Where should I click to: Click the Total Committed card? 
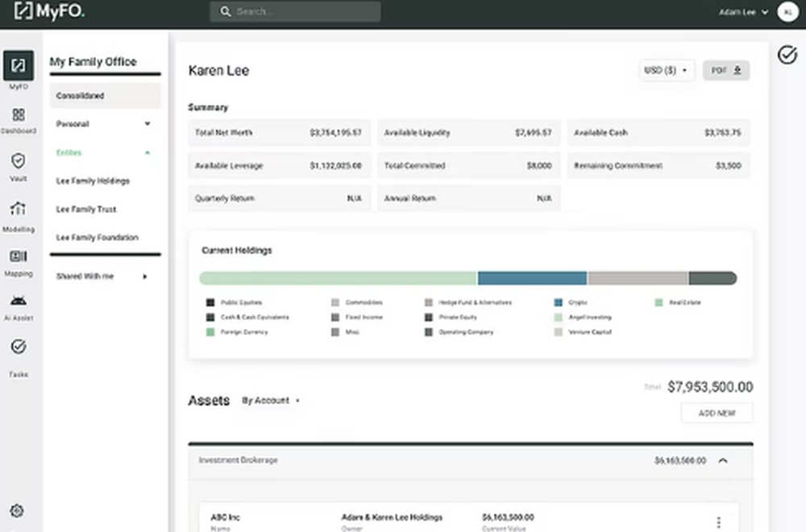[468, 165]
